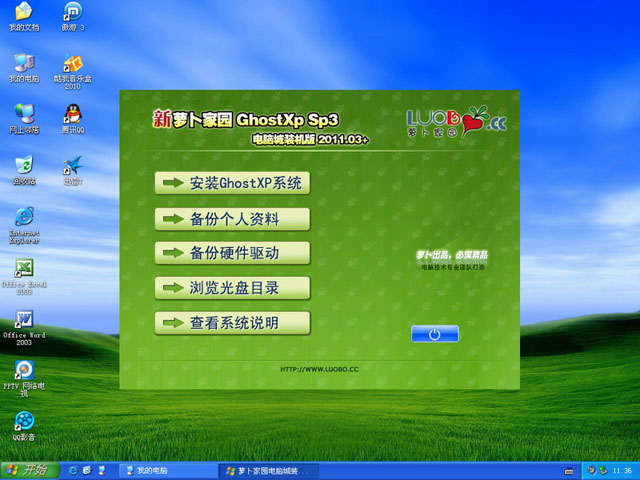
Task: Click the first system tray icon
Action: point(591,471)
